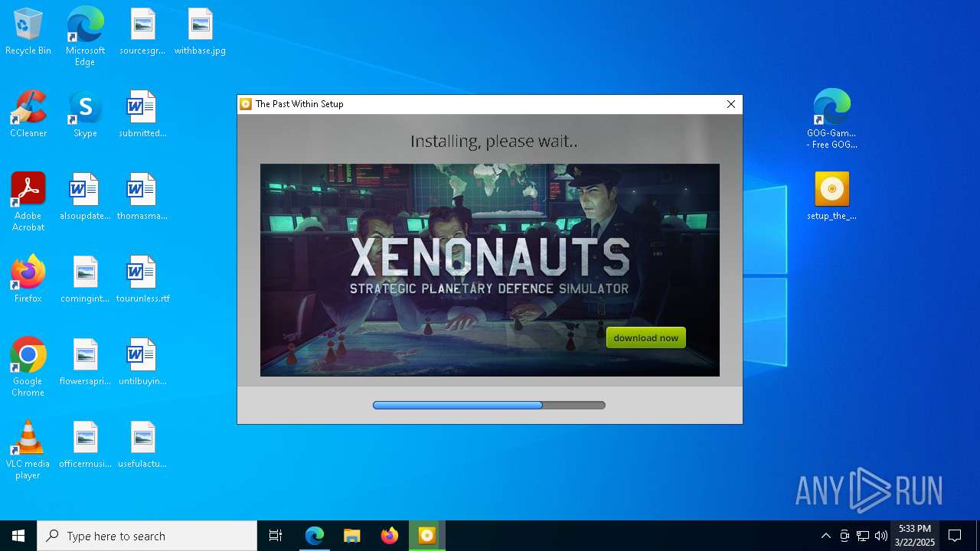Open the CCleaner desktop shortcut
Viewport: 980px width, 551px height.
[28, 115]
